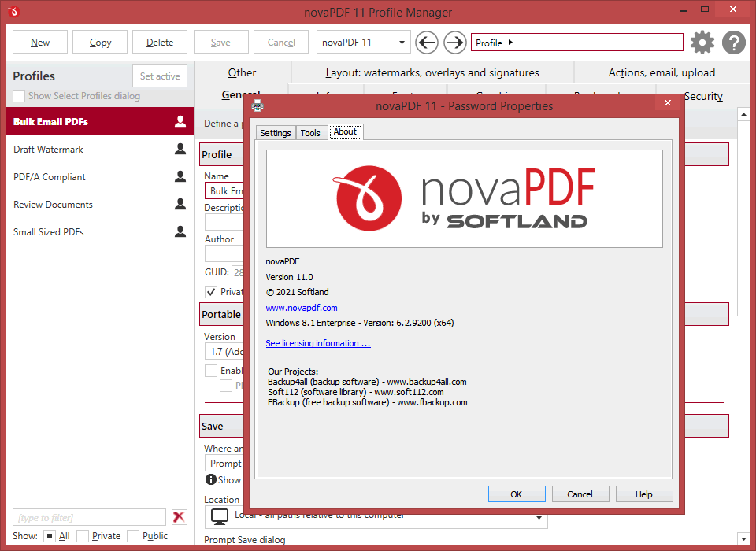Image resolution: width=756 pixels, height=551 pixels.
Task: Click OK in Password Properties dialog
Action: point(517,494)
